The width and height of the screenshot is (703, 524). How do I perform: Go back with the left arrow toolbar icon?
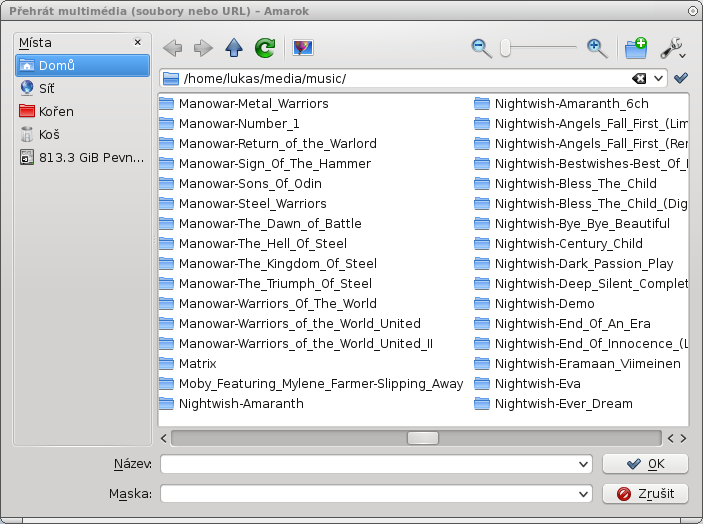tap(173, 48)
